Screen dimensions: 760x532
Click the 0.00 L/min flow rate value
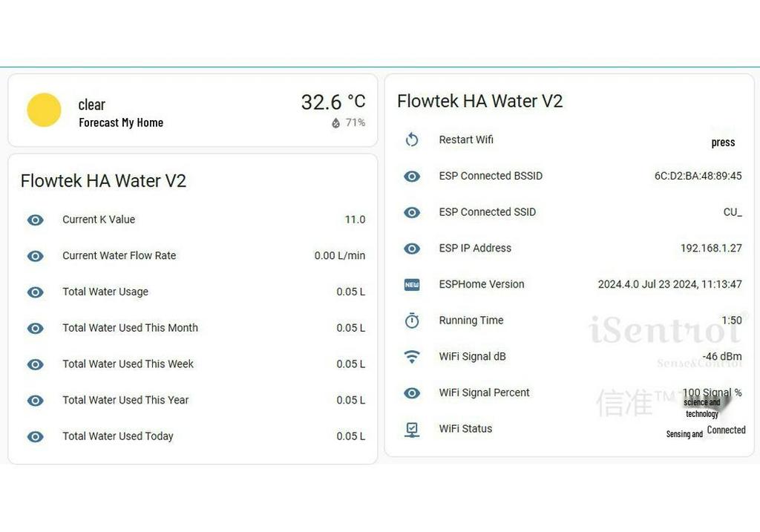coord(340,256)
